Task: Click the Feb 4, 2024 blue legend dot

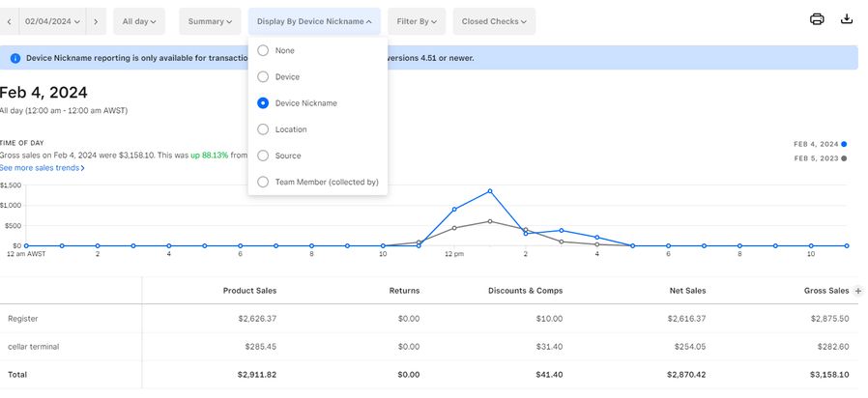Action: (x=844, y=144)
